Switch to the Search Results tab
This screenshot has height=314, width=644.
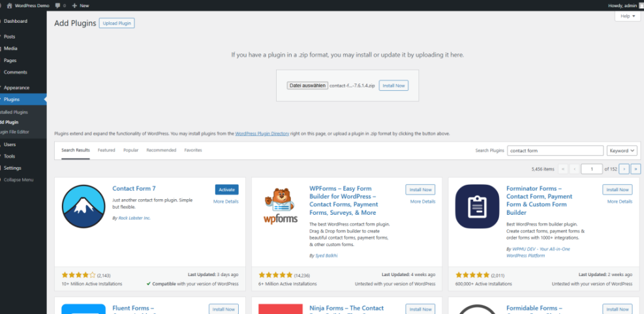pos(76,150)
